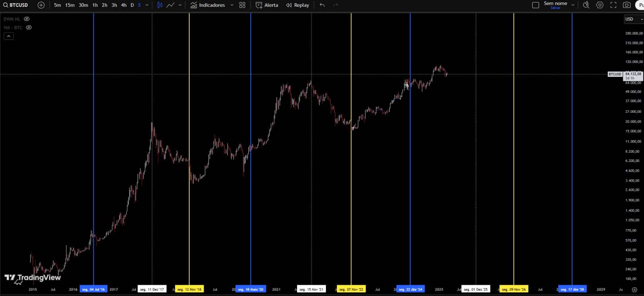Screen dimensions: 644x296
Task: Select the yellow 12 Nov '18 date marker
Action: point(189,289)
